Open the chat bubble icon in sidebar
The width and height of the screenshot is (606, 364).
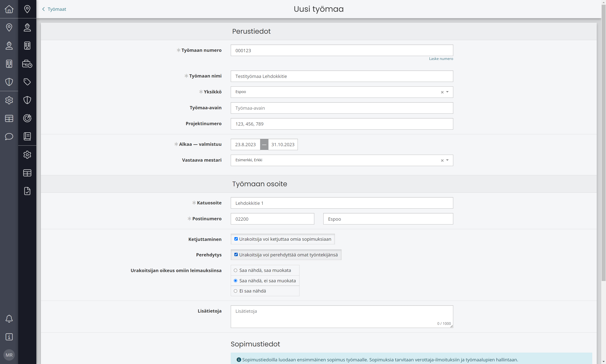pyautogui.click(x=9, y=136)
